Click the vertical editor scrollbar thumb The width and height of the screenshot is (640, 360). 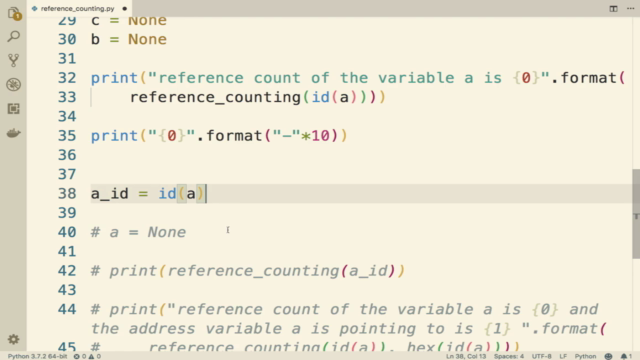coord(636,213)
